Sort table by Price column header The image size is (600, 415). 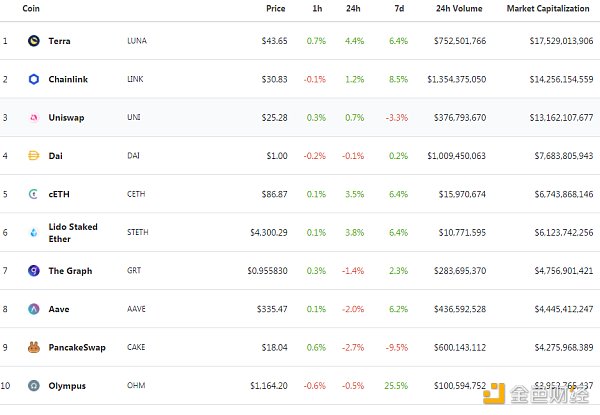(276, 9)
